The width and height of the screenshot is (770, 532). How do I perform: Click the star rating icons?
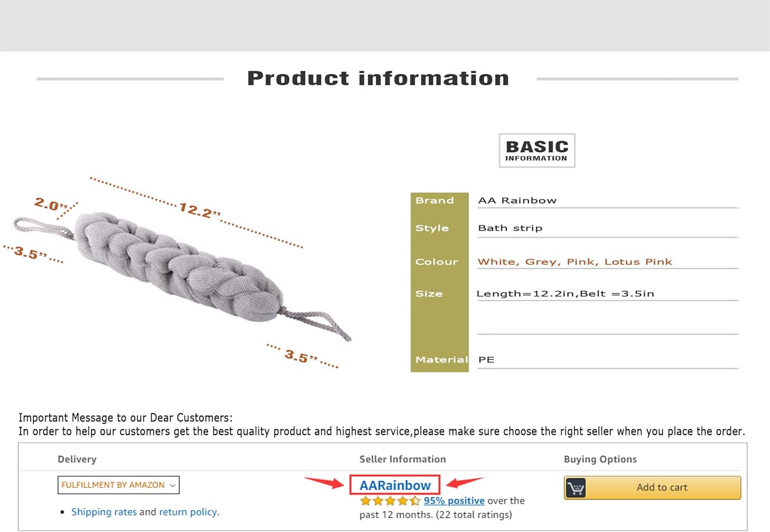click(x=390, y=501)
